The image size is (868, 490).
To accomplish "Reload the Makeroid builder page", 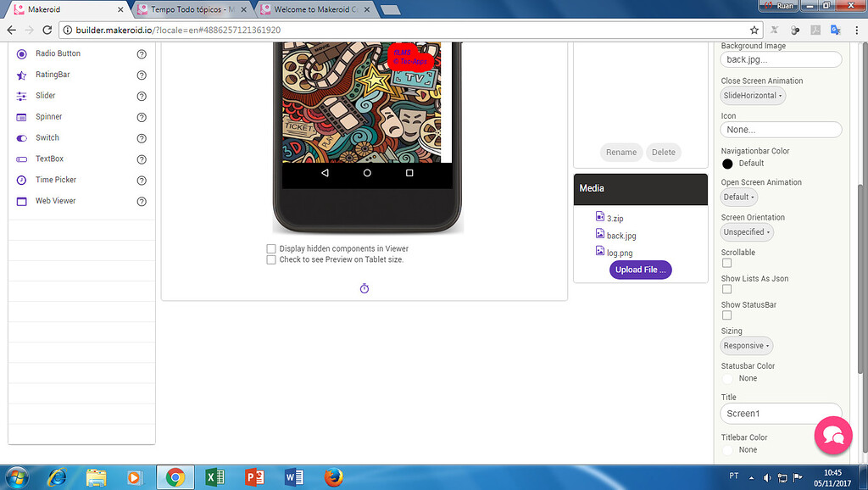I will click(x=47, y=30).
